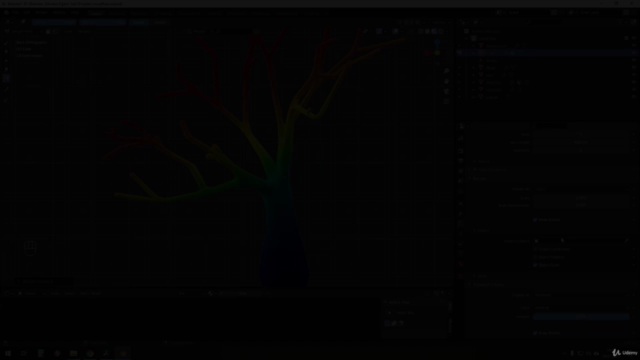Image resolution: width=640 pixels, height=360 pixels.
Task: Toggle face selection masking for painting
Action: pos(48,31)
